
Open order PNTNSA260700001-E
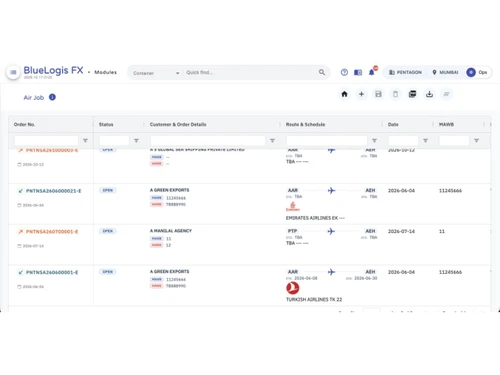tap(52, 232)
